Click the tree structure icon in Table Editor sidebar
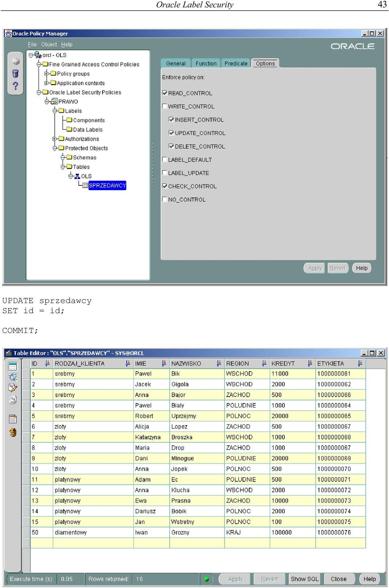This screenshot has width=389, height=588. [x=13, y=377]
